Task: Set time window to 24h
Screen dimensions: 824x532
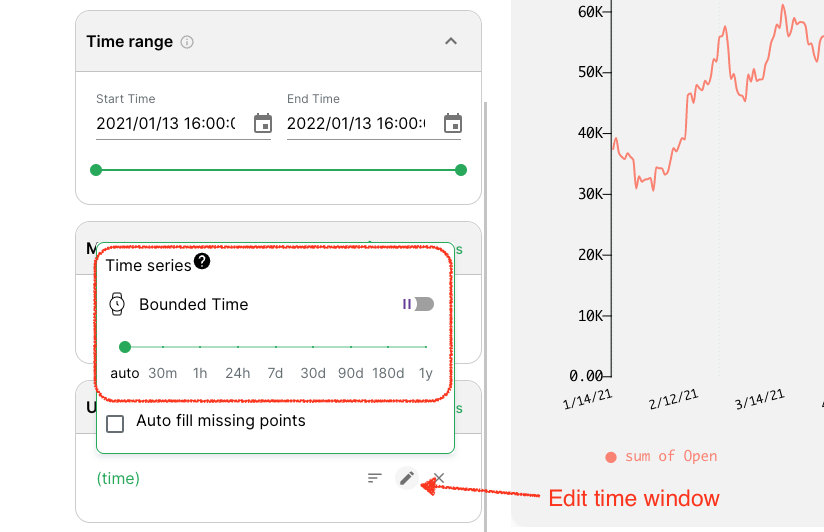Action: [x=238, y=373]
